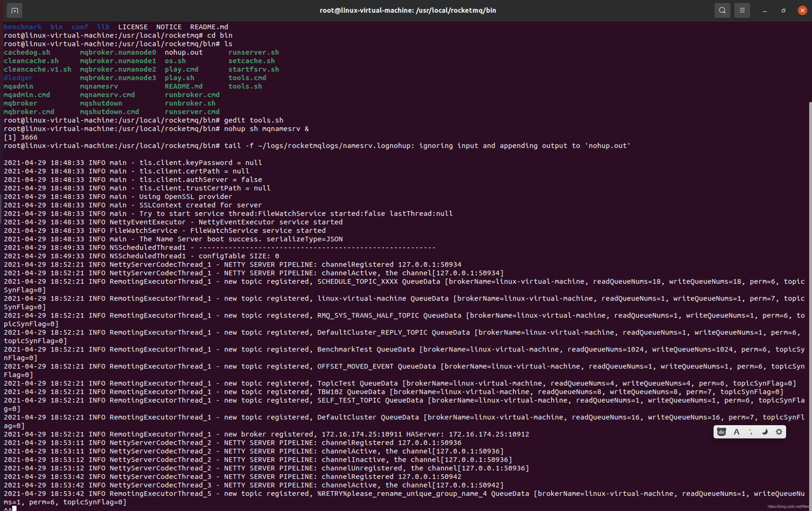Toggle the input method's moon half-width mode
Viewport: 812px width, 511px height.
[764, 432]
